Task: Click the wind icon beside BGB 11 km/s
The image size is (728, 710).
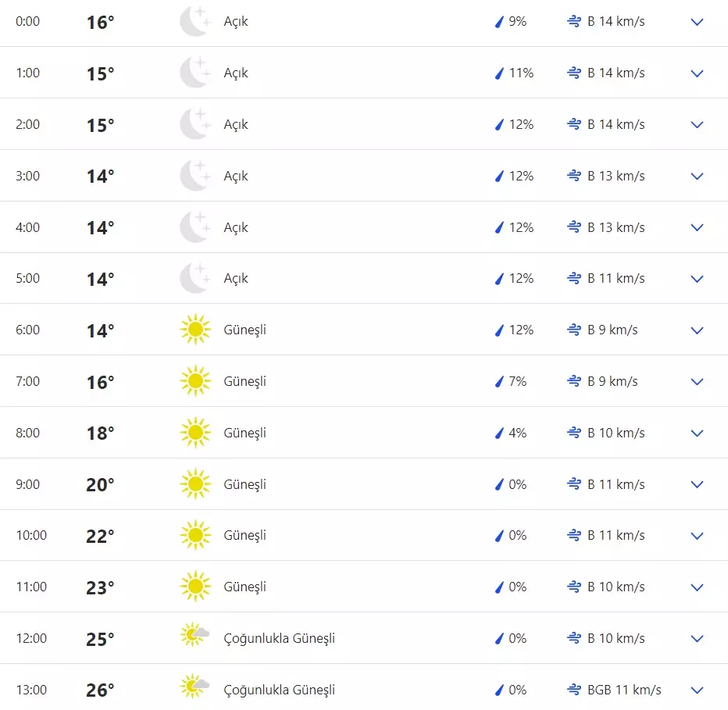Action: 573,690
